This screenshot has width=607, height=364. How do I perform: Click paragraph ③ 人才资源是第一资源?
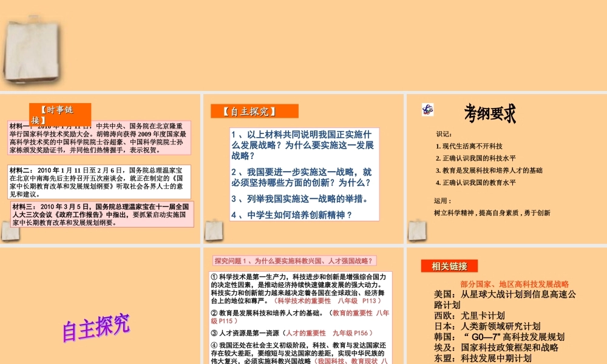(x=292, y=333)
